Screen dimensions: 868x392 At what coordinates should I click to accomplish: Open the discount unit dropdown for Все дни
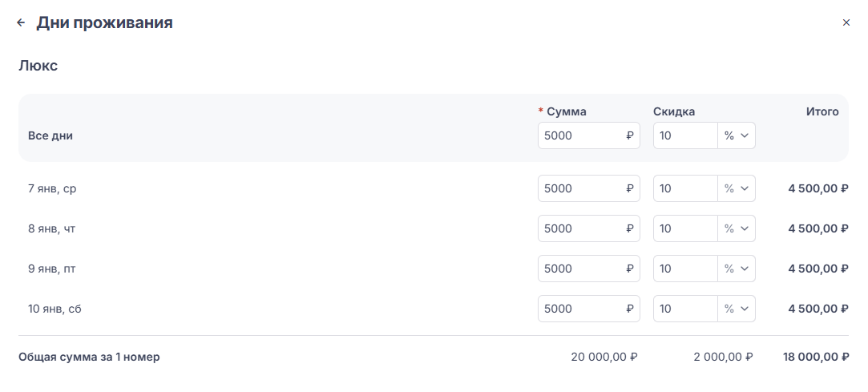click(737, 136)
